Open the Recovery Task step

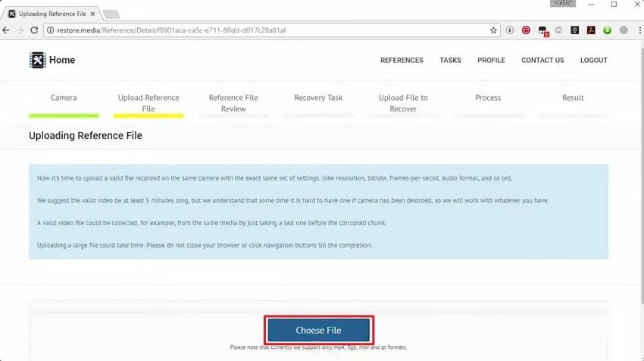[318, 98]
